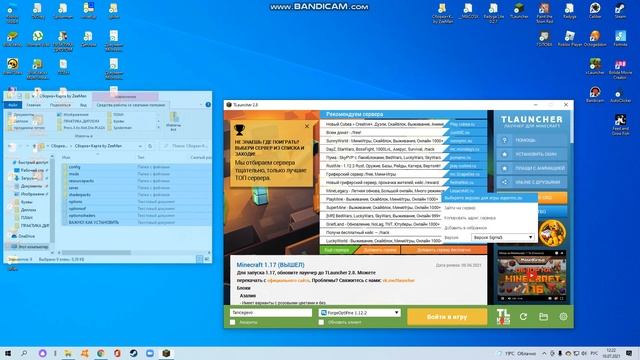The height and width of the screenshot is (360, 640).
Task: Select the mods folder in Explorer
Action: [136, 174]
